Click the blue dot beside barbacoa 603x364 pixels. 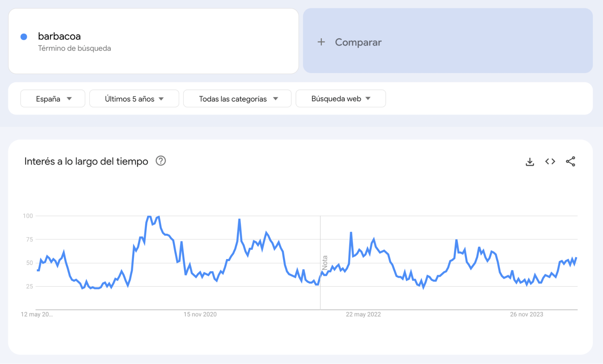pos(24,36)
